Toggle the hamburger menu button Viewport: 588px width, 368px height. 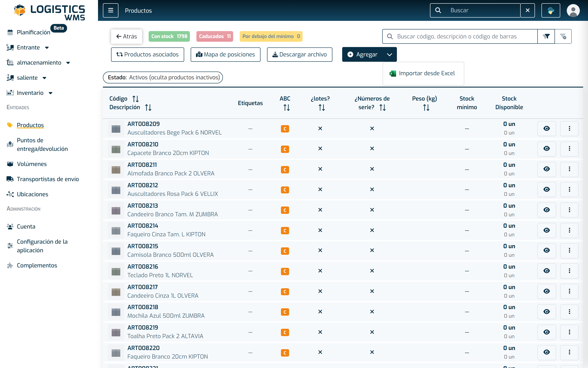point(110,10)
